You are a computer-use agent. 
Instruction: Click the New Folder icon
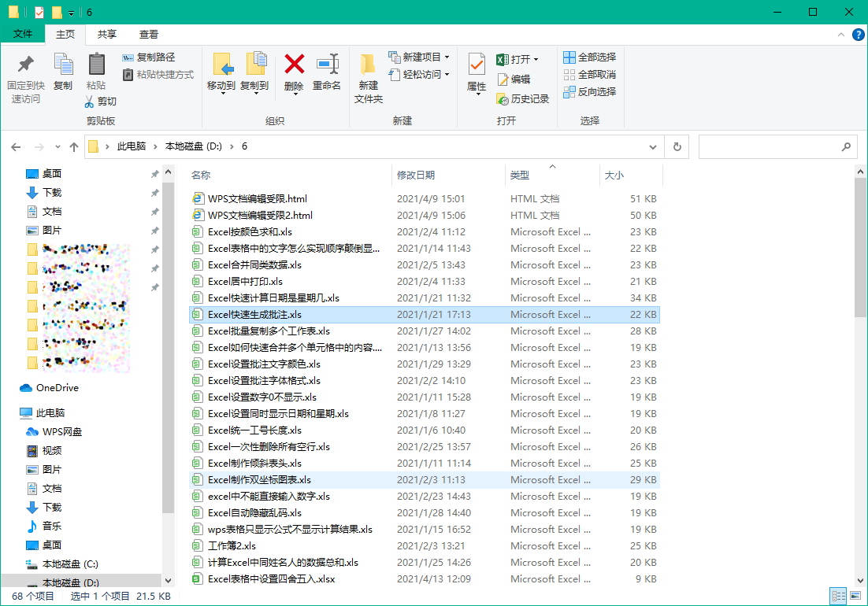(368, 65)
